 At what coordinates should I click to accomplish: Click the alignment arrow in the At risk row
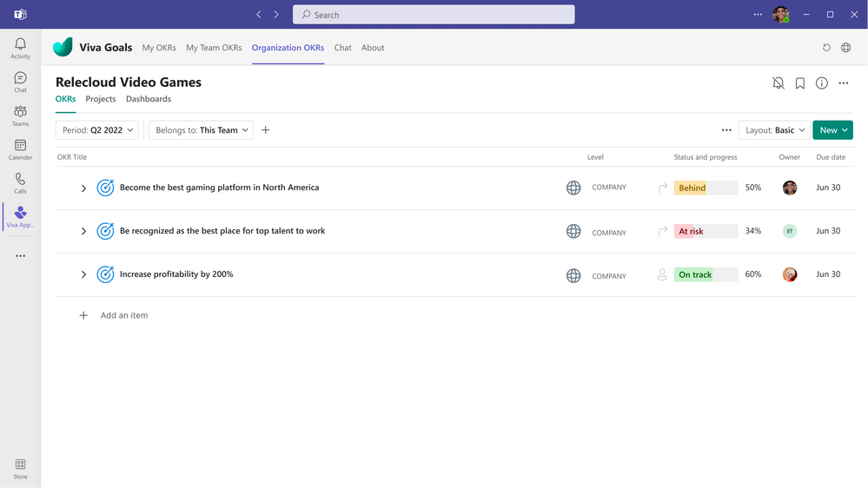663,231
